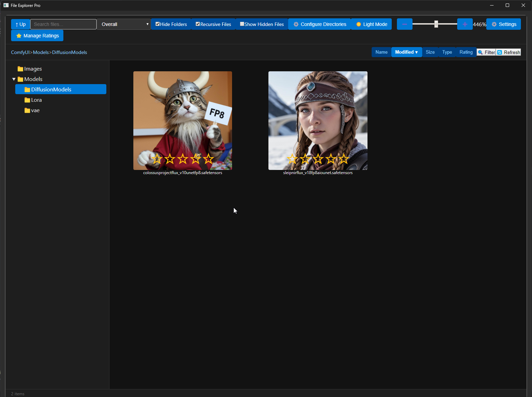Screen dimensions: 532x397
Task: Click the Manage Ratings star button
Action: 37,36
